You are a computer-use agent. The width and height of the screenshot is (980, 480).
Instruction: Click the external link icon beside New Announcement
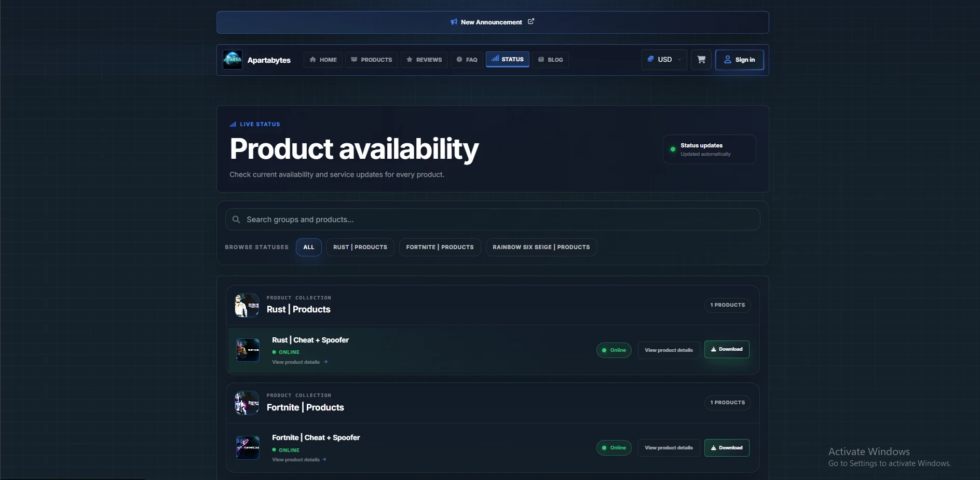(x=531, y=22)
